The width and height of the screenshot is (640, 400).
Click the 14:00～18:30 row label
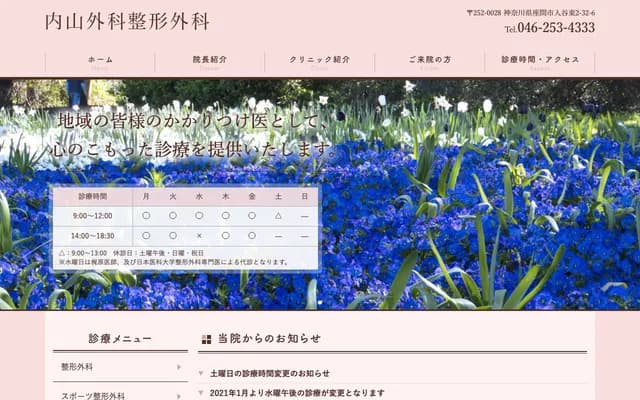tap(93, 236)
